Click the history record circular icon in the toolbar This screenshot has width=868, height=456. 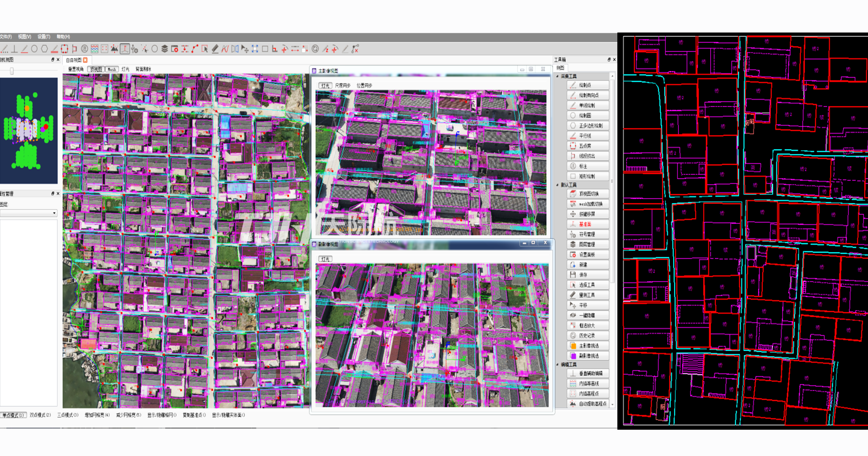pos(315,49)
